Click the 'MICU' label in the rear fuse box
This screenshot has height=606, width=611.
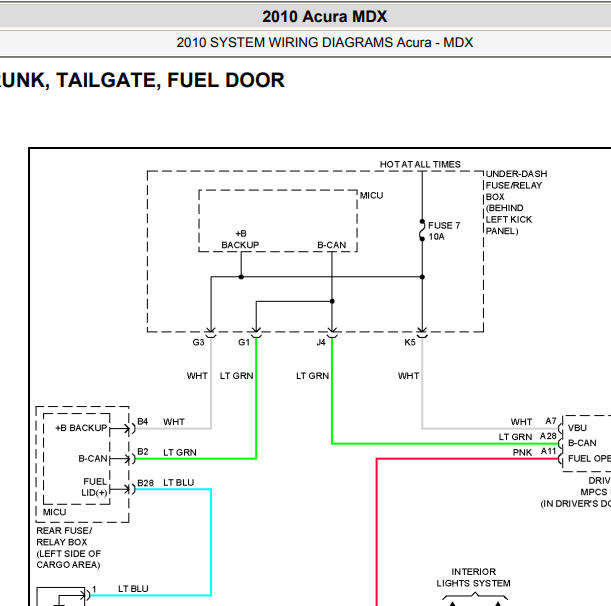pyautogui.click(x=54, y=512)
